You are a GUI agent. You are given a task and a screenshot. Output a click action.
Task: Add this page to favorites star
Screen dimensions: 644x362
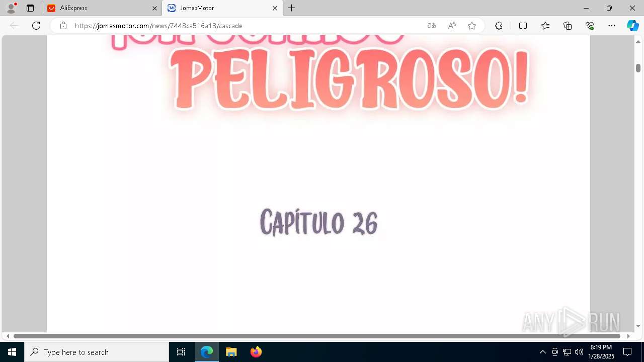coord(472,26)
